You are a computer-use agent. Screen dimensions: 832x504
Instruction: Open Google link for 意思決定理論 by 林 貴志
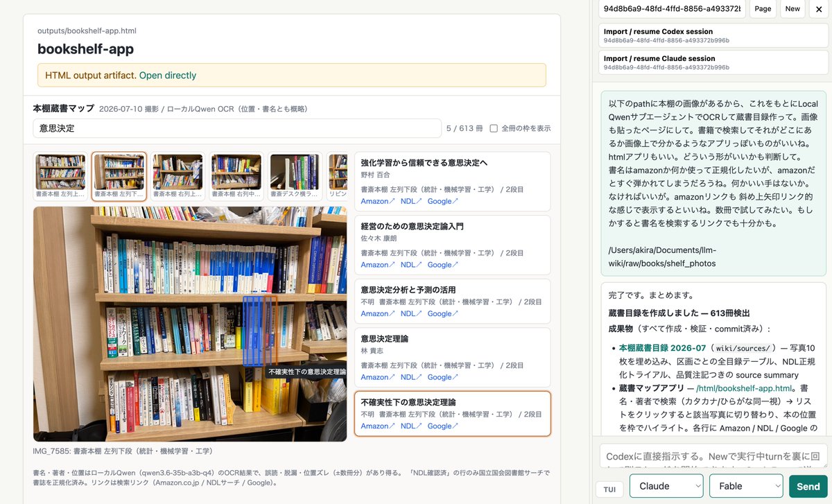click(442, 377)
